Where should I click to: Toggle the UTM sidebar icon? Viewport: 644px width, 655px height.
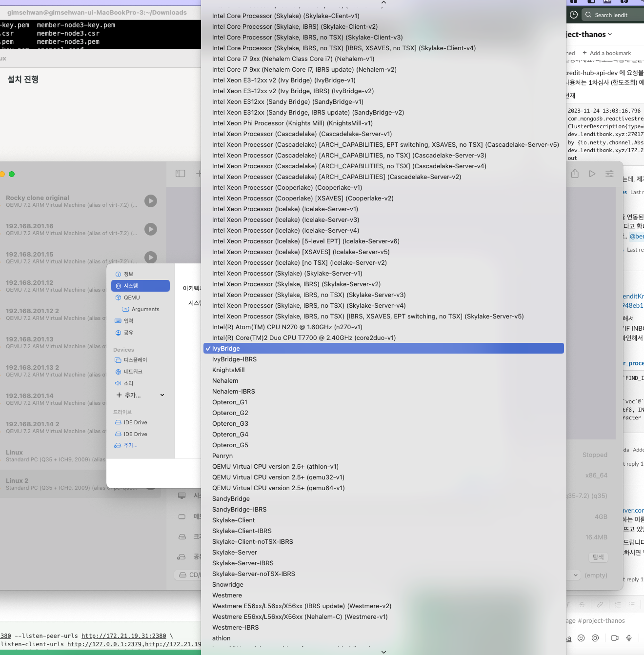[181, 174]
